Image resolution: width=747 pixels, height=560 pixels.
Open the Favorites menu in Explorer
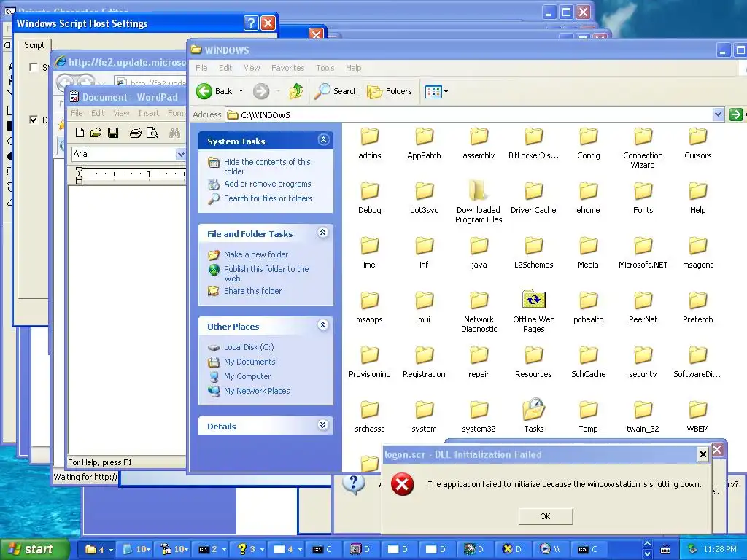287,68
